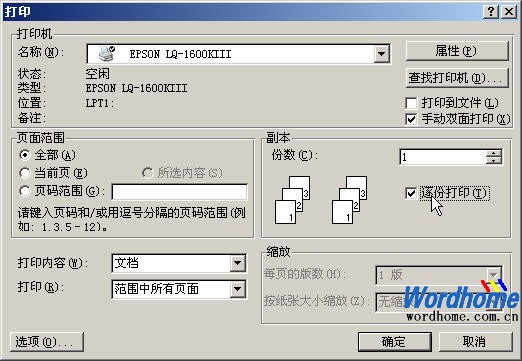Viewport: 522px width, 361px height.
Task: Open the 每页的版数 dropdown
Action: point(494,275)
